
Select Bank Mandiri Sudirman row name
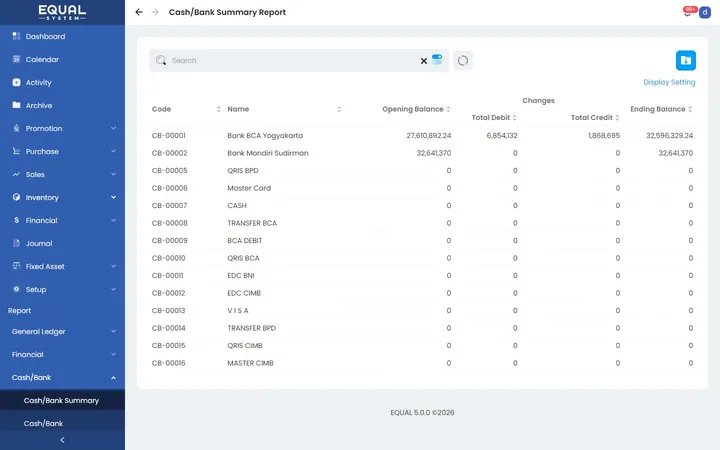268,153
